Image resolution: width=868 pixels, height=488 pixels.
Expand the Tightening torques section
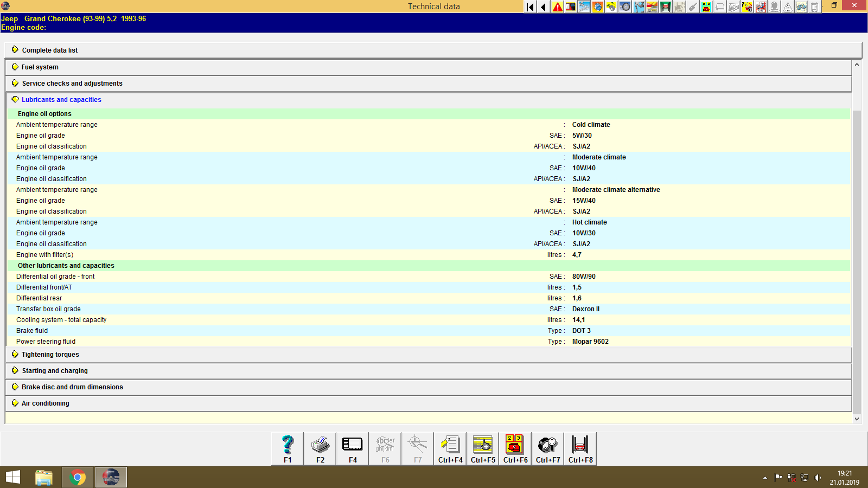point(50,354)
